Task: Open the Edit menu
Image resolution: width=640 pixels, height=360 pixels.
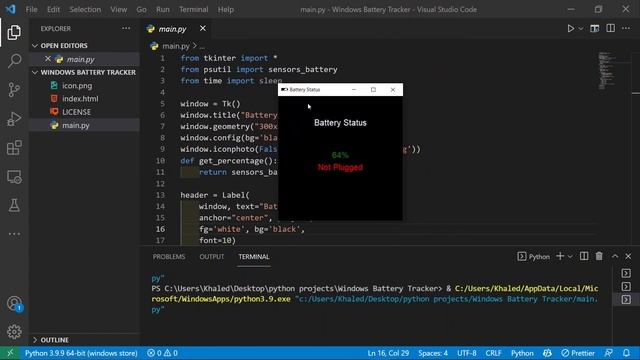Action: tap(53, 9)
